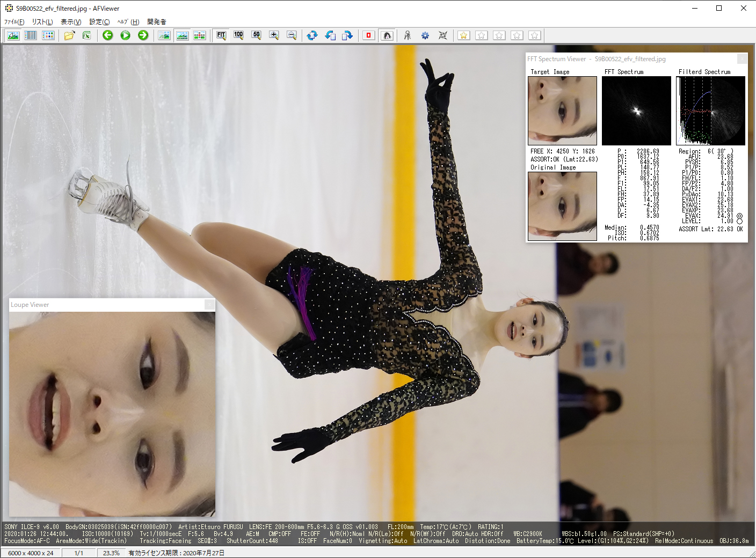Click the zoom out magnifier icon
The height and width of the screenshot is (558, 756).
[x=292, y=35]
